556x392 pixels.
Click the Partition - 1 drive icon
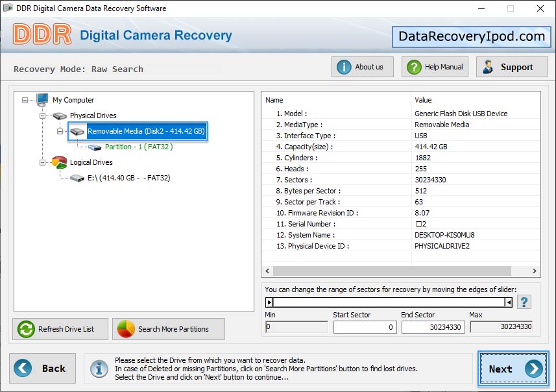tap(95, 147)
